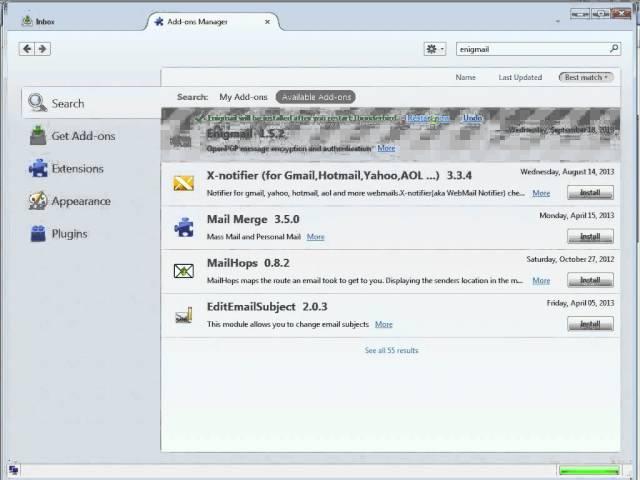
Task: Open More link for X-notifier
Action: click(x=541, y=193)
